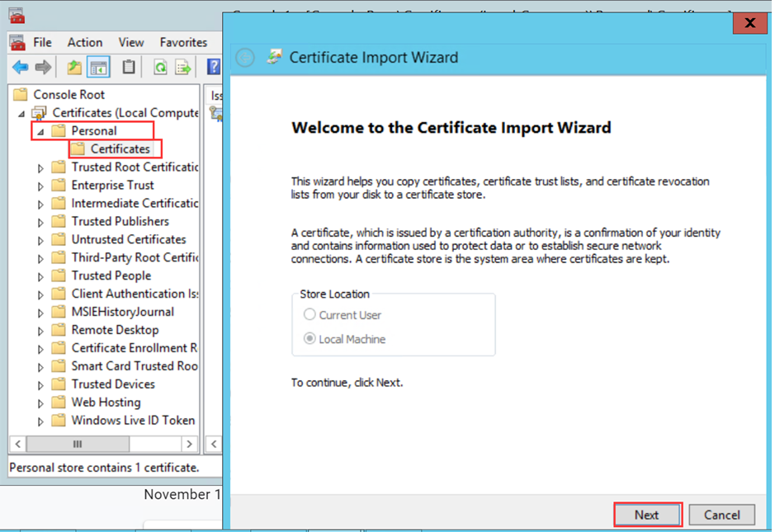Click the Up One Level folder icon
This screenshot has width=775, height=532.
74,67
